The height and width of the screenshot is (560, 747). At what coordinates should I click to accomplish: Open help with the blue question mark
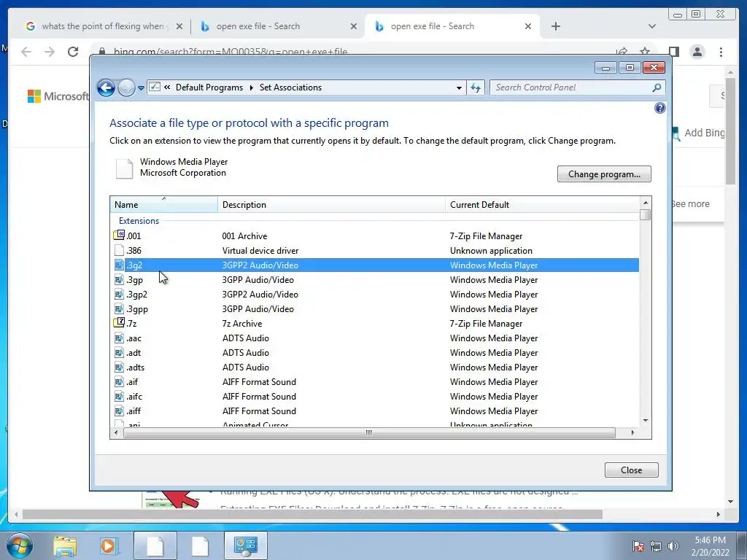point(659,108)
